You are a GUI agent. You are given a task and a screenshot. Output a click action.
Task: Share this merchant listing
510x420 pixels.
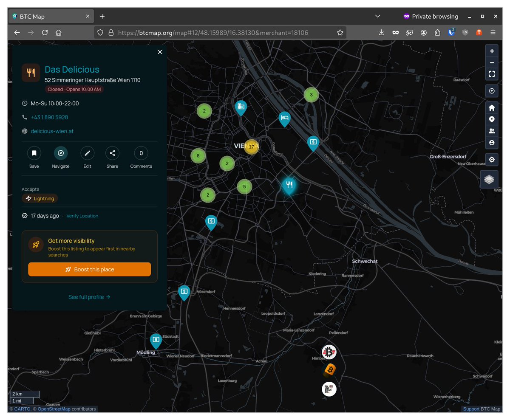click(112, 153)
